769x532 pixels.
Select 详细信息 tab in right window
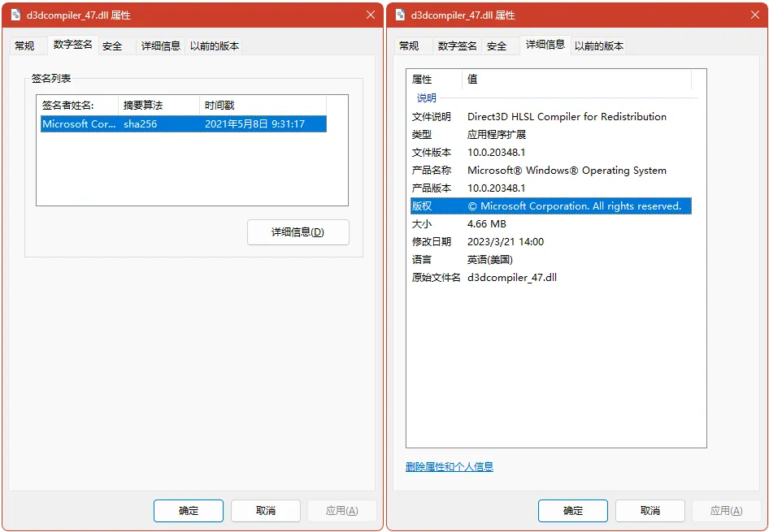[545, 45]
